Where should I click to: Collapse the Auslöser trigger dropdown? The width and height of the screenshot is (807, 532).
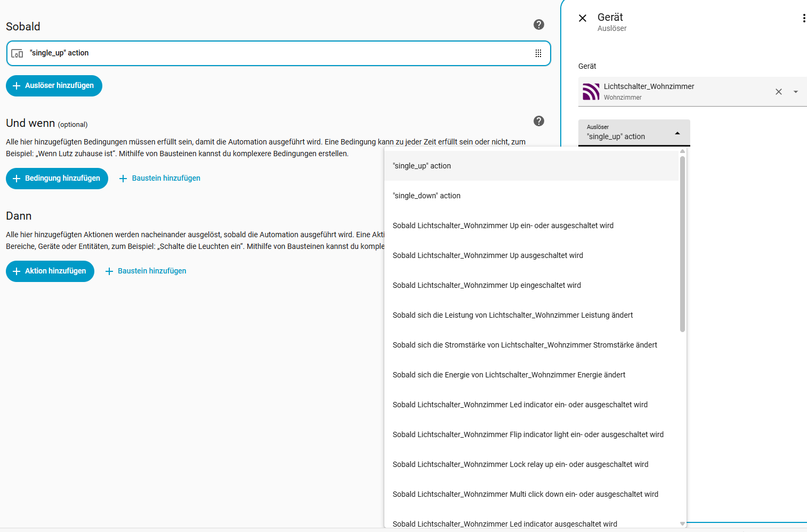[677, 133]
